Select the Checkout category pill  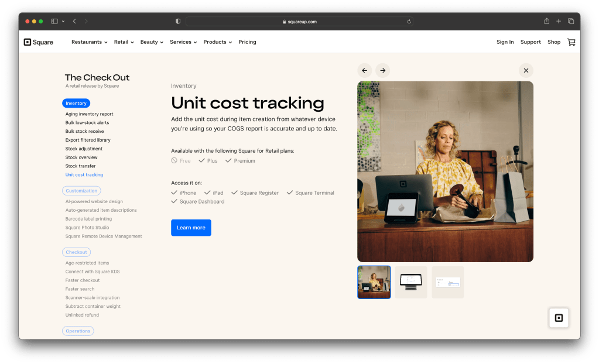tap(76, 252)
